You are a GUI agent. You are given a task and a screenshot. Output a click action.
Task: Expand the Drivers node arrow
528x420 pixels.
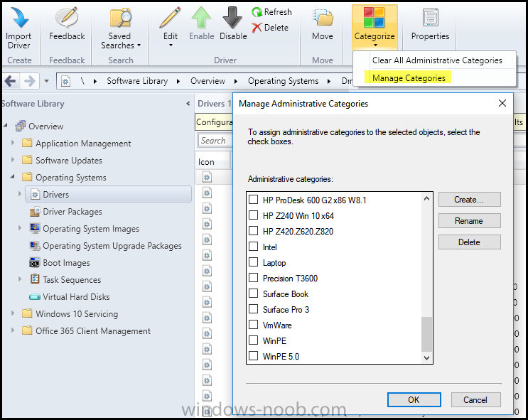pos(20,194)
